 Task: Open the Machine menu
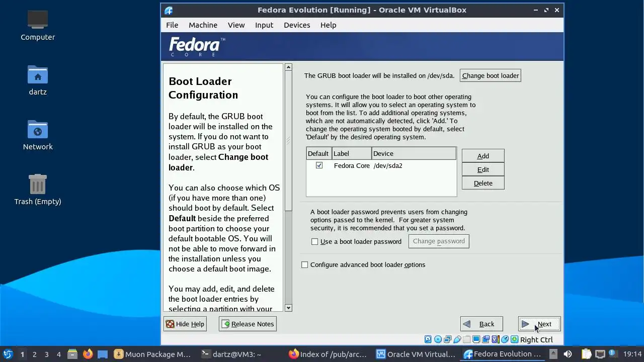pyautogui.click(x=203, y=25)
